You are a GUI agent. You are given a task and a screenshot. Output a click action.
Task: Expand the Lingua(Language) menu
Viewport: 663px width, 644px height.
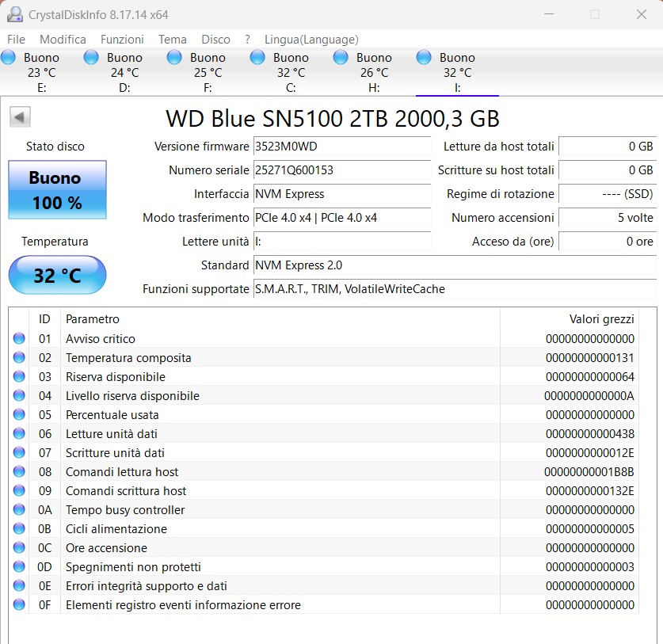(x=311, y=39)
